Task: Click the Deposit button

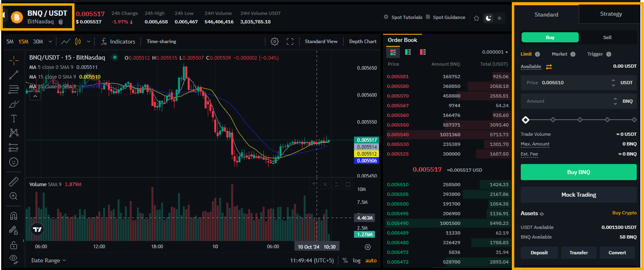Action: (x=539, y=253)
